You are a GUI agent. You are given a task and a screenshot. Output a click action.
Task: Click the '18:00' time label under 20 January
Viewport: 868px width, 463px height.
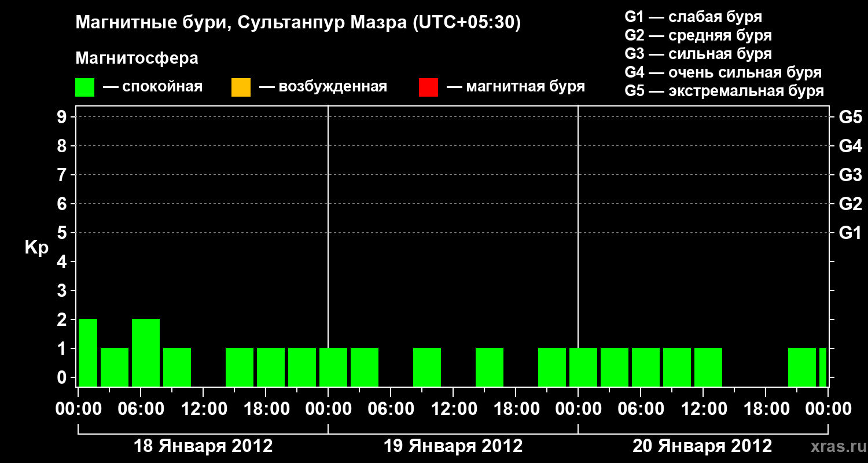(x=766, y=409)
